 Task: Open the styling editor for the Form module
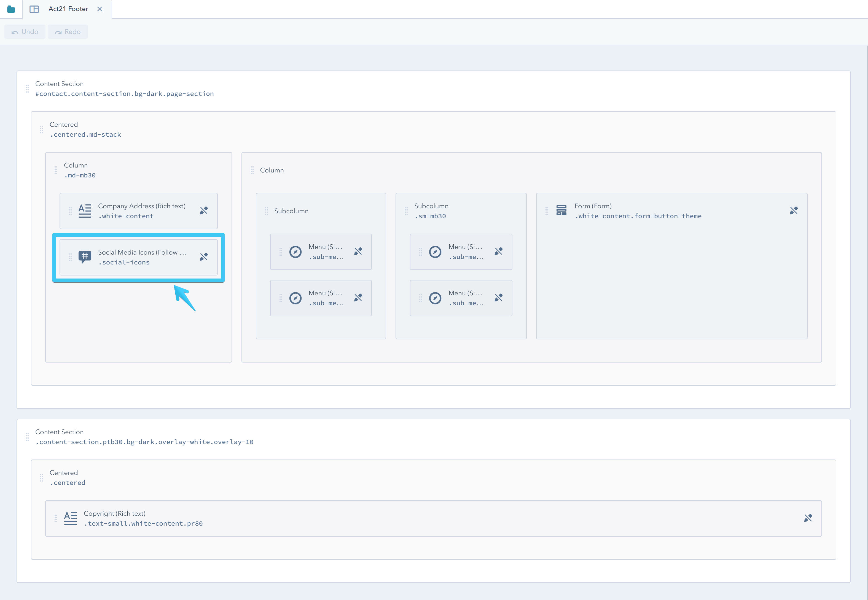click(x=794, y=210)
